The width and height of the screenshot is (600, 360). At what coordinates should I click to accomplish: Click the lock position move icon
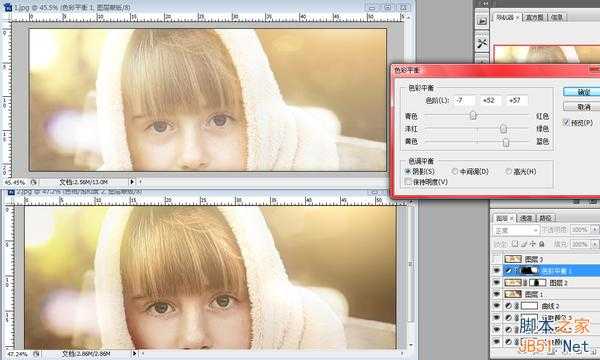click(533, 244)
